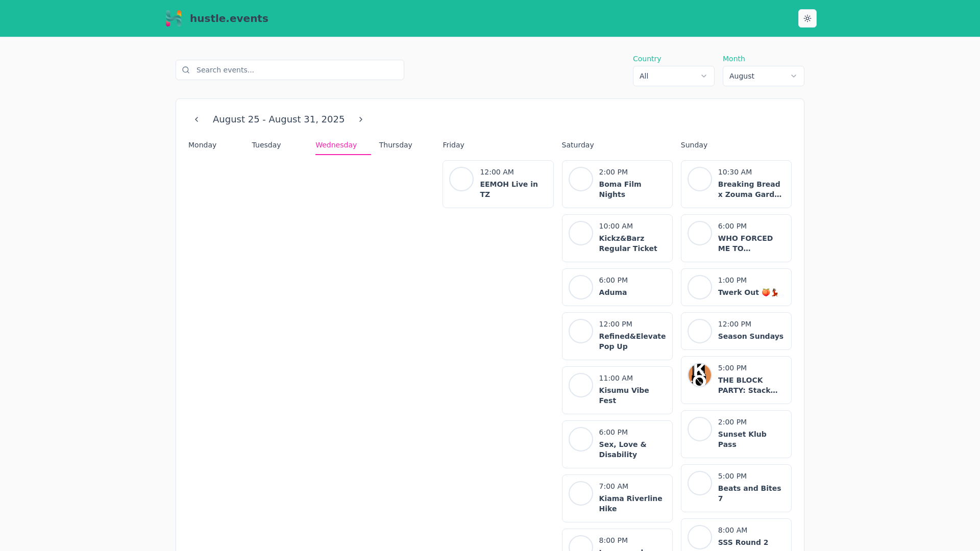Image resolution: width=980 pixels, height=551 pixels.
Task: Click the hustle.events site title
Action: [229, 18]
